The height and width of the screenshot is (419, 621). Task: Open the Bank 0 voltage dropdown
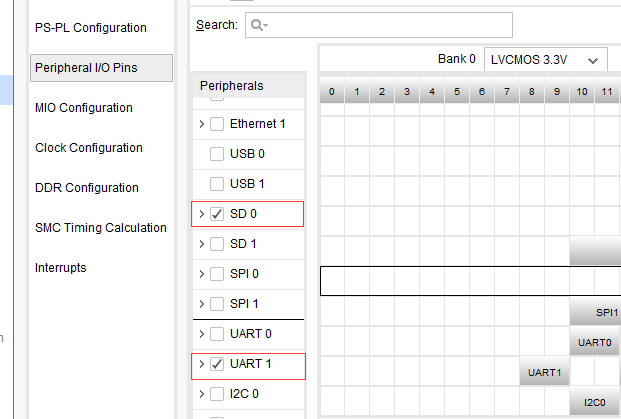[545, 60]
